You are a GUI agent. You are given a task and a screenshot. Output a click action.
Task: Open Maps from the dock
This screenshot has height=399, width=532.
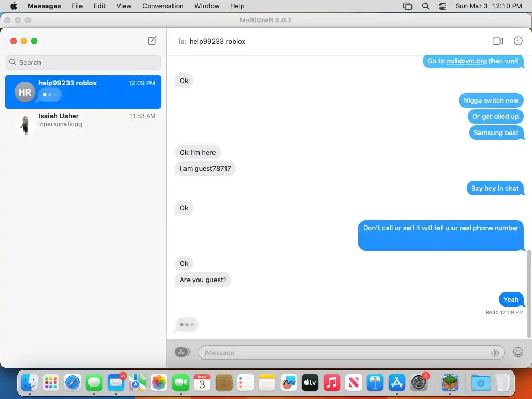click(x=137, y=383)
